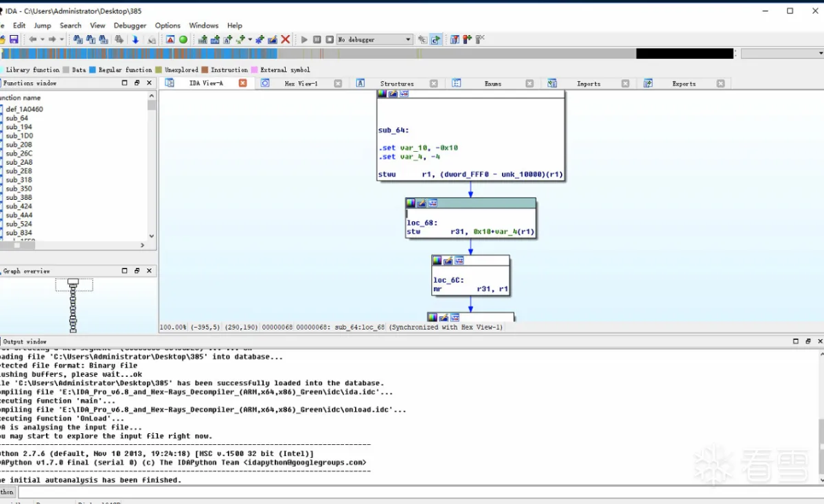This screenshot has width=824, height=504.
Task: Float the Graph overview panel
Action: pos(137,271)
